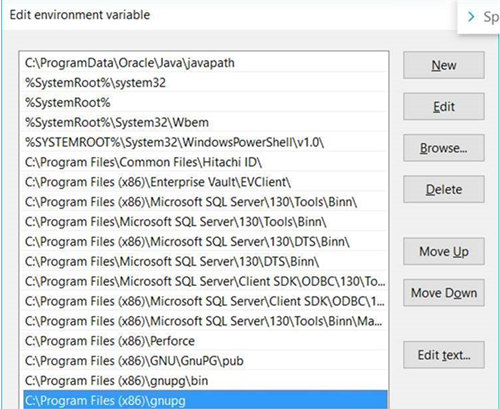This screenshot has height=409, width=500.
Task: Select the SQL Server\130\Tools\Binn\Ma... entry
Action: (205, 321)
